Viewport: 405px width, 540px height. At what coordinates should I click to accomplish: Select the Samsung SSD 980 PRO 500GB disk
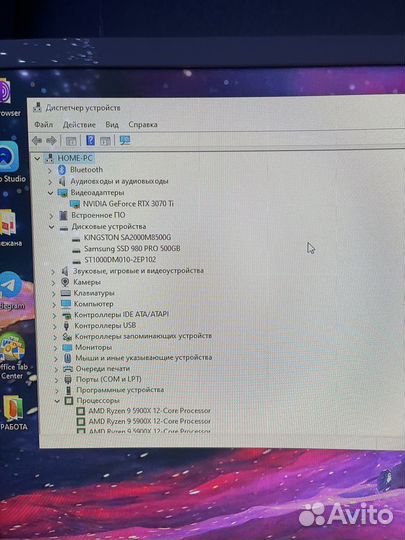(132, 248)
